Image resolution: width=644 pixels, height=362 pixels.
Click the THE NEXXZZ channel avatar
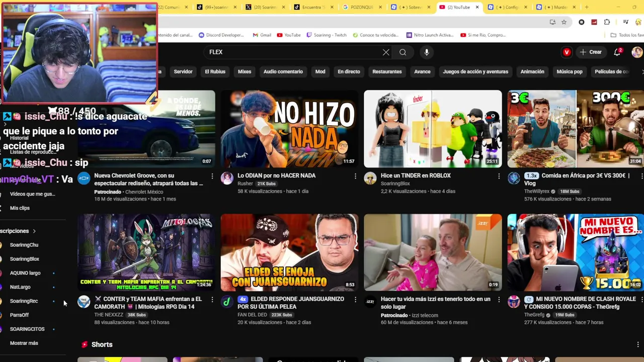point(84,301)
